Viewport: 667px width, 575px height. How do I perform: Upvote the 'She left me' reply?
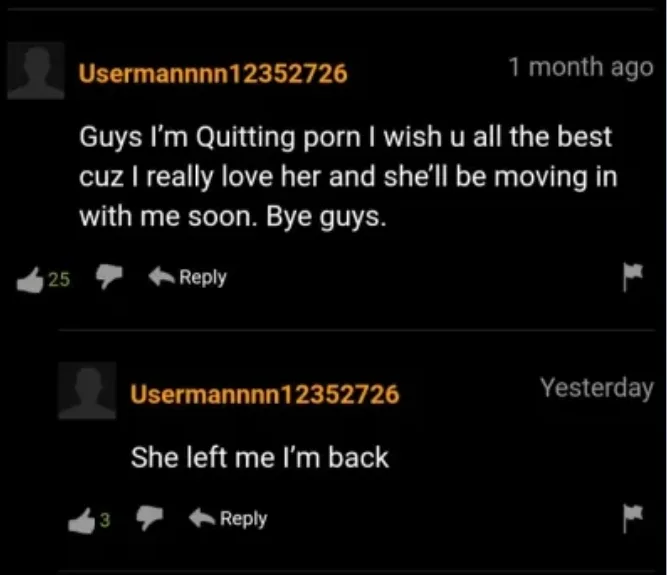(x=81, y=521)
